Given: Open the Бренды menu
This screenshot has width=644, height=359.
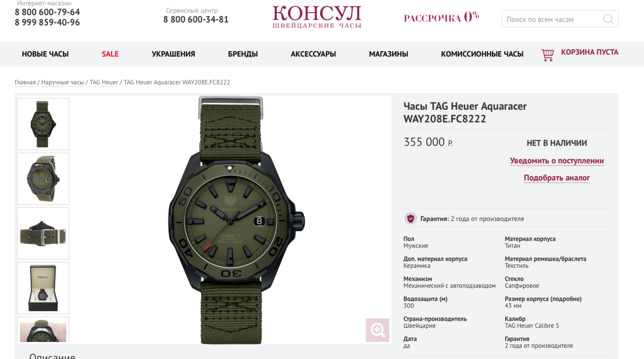Looking at the screenshot, I should coord(243,54).
